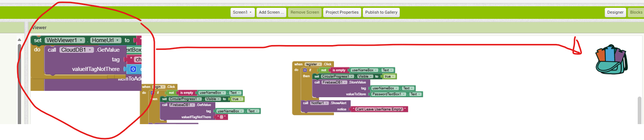Toggle the 'true' value in login block
The height and width of the screenshot is (140, 644).
[237, 99]
